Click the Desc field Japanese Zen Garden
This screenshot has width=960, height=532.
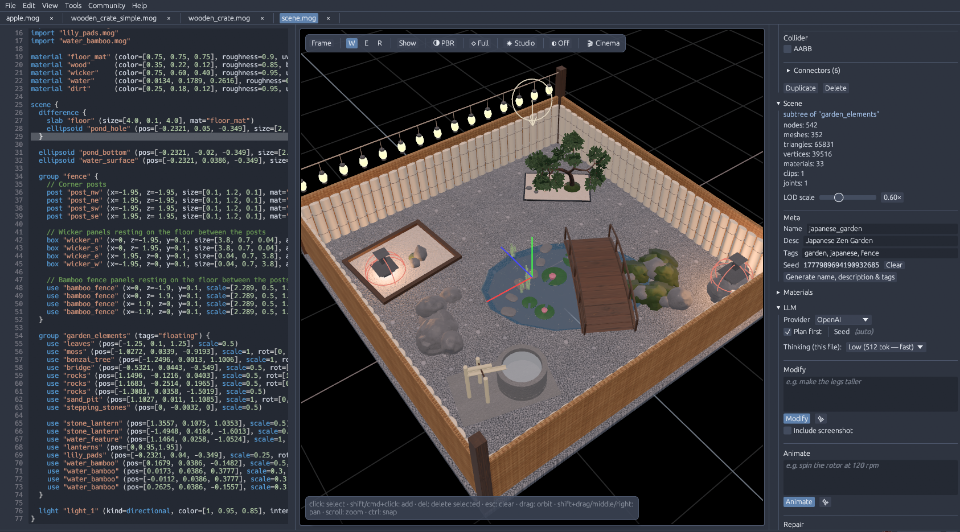[x=880, y=241]
